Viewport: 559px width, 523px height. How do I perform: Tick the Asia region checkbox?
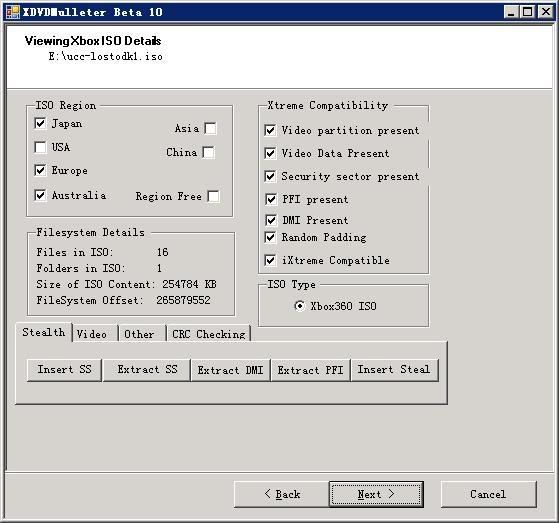[210, 128]
